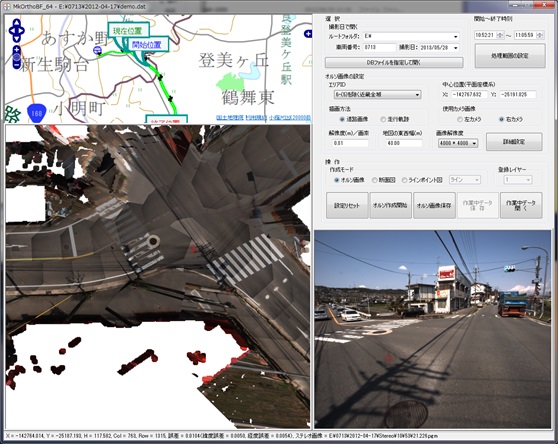Viewport: 558px width, 444px height.
Task: Select the 断面図 creation mode radio
Action: click(x=374, y=180)
